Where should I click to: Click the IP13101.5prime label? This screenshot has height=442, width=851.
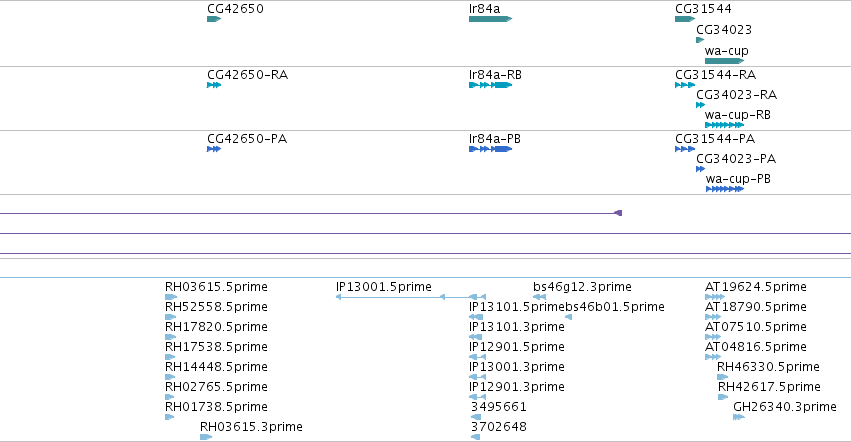pos(517,307)
